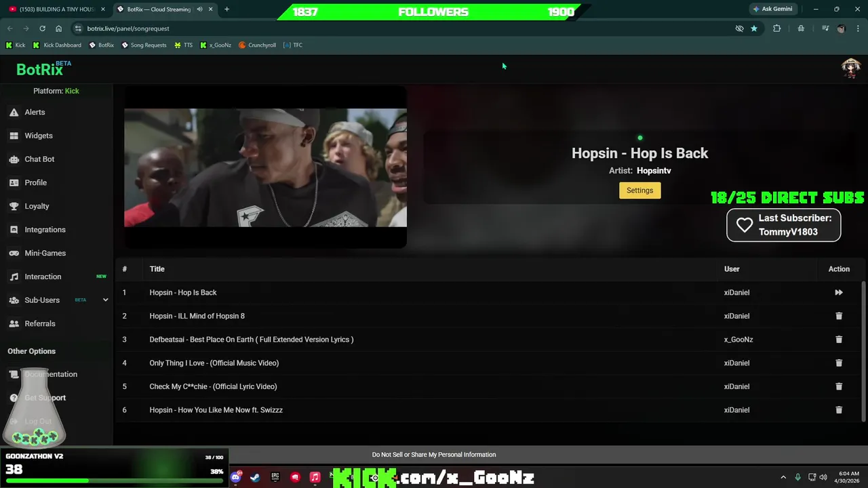Delete Defbeatsai - Best Place On Earth song

coord(839,340)
